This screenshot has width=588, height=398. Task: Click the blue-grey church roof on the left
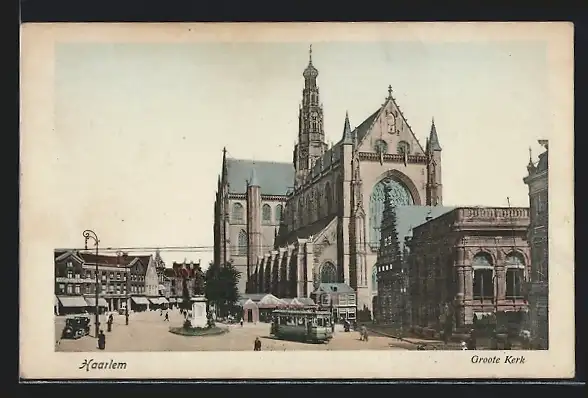point(260,176)
